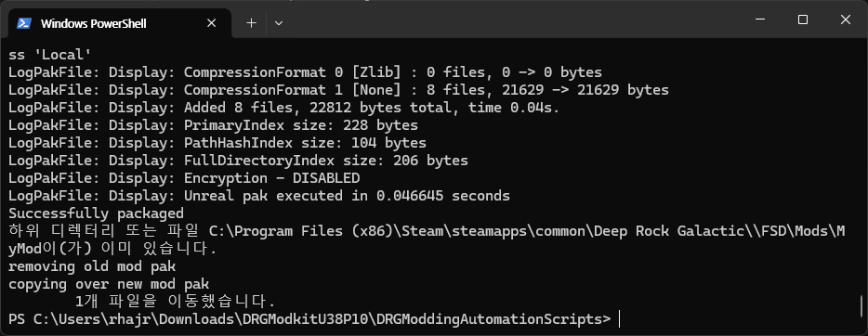The width and height of the screenshot is (868, 336).
Task: Close the terminal window
Action: click(846, 19)
